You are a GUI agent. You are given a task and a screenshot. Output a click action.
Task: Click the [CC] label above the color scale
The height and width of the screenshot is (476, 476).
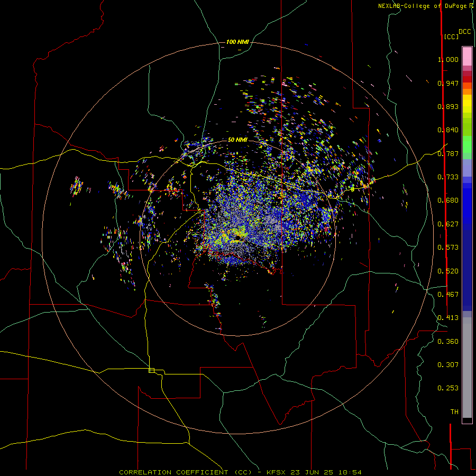coord(452,36)
